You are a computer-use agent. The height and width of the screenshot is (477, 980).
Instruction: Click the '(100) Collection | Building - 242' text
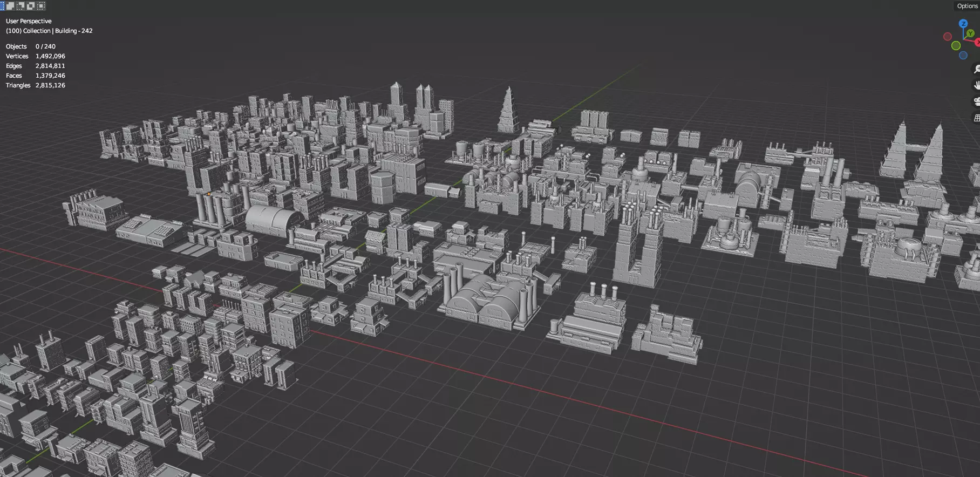(x=49, y=31)
